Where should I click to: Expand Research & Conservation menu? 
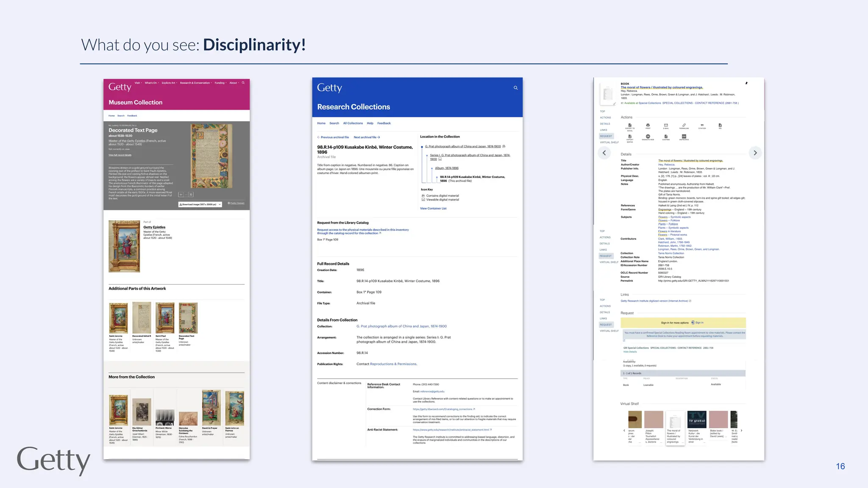coord(196,83)
